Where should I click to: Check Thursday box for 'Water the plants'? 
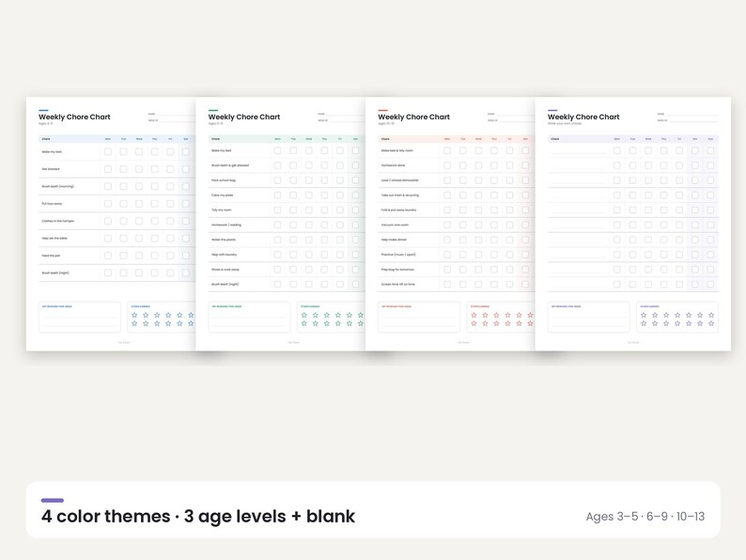(x=324, y=240)
